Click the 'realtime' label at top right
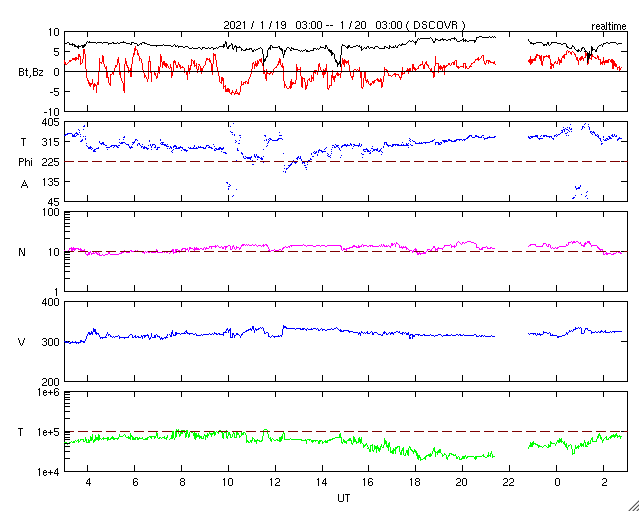The width and height of the screenshot is (640, 512). pos(609,27)
